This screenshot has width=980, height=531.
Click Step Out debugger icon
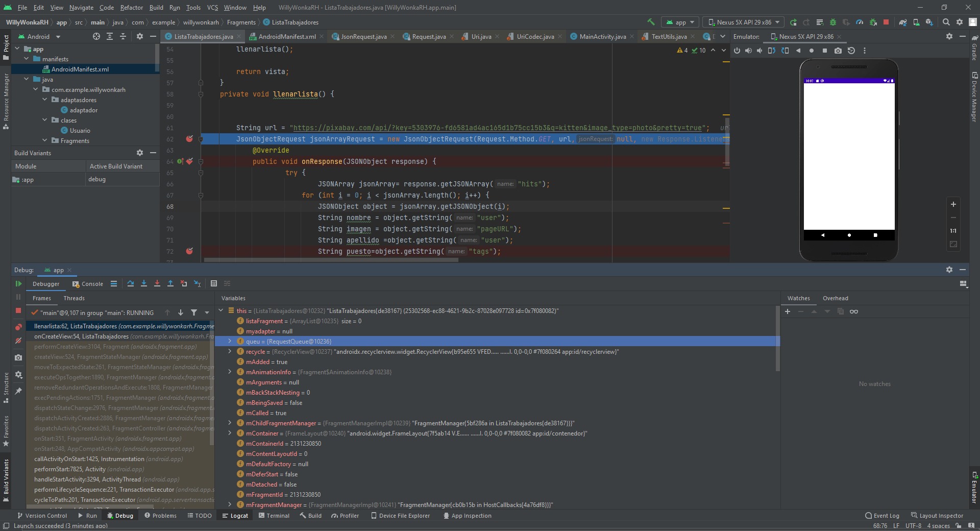coord(170,283)
